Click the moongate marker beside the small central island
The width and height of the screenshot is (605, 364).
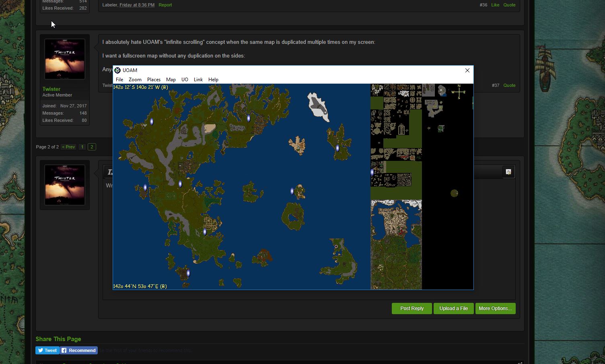(x=292, y=191)
